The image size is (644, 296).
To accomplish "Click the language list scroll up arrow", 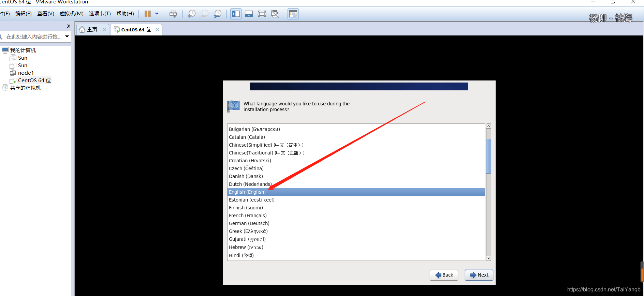I will (488, 126).
